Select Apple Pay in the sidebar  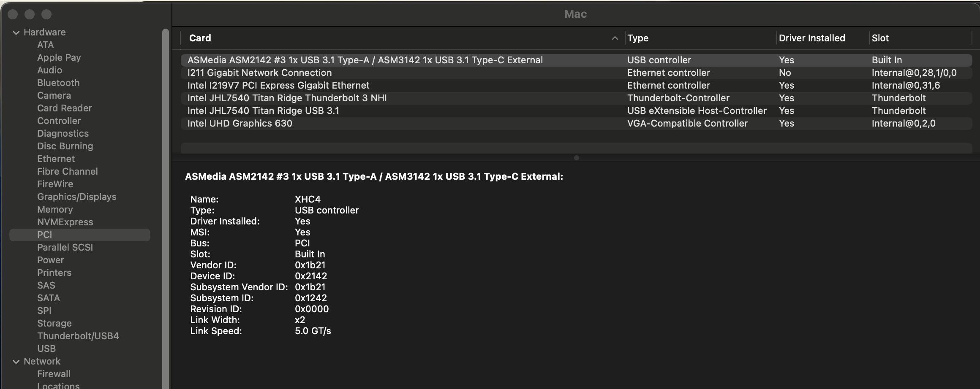(x=59, y=57)
